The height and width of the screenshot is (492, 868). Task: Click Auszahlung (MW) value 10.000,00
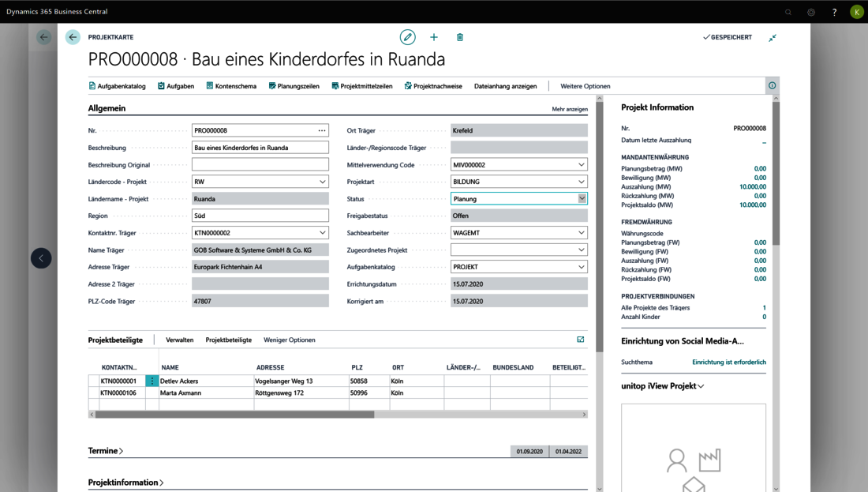pos(753,186)
